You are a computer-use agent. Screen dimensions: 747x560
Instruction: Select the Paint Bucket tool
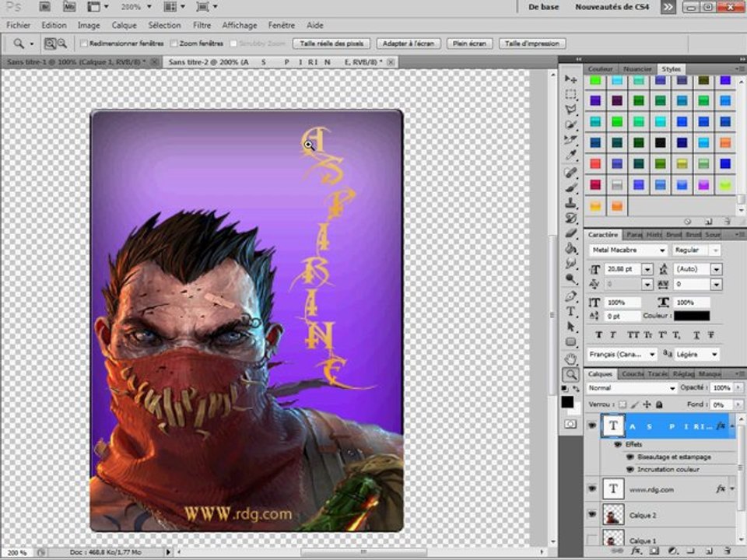[570, 248]
